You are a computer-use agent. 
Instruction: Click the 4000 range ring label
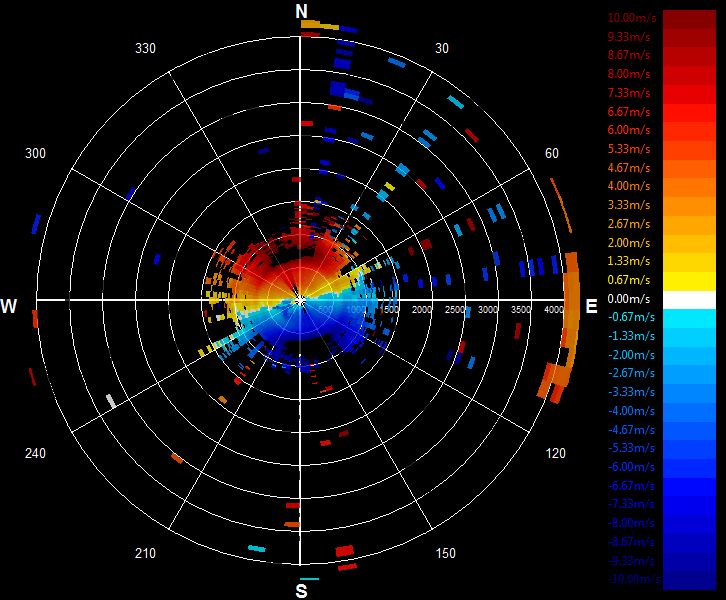(x=554, y=309)
